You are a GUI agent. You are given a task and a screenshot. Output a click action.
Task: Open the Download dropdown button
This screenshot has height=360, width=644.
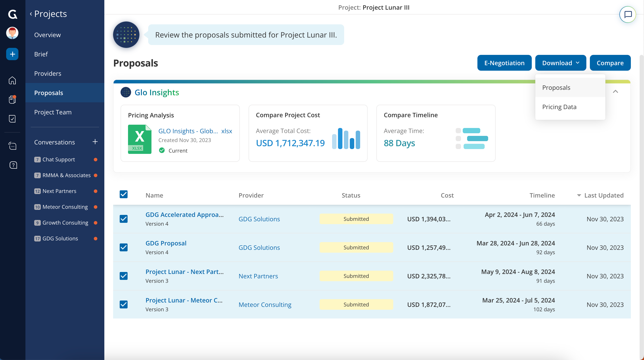[x=560, y=63]
